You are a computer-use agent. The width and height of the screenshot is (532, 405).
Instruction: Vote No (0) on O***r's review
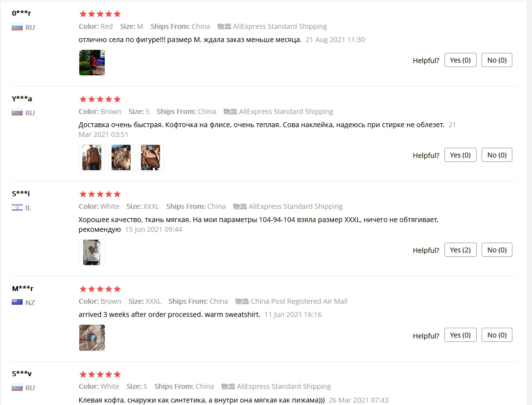pos(497,60)
